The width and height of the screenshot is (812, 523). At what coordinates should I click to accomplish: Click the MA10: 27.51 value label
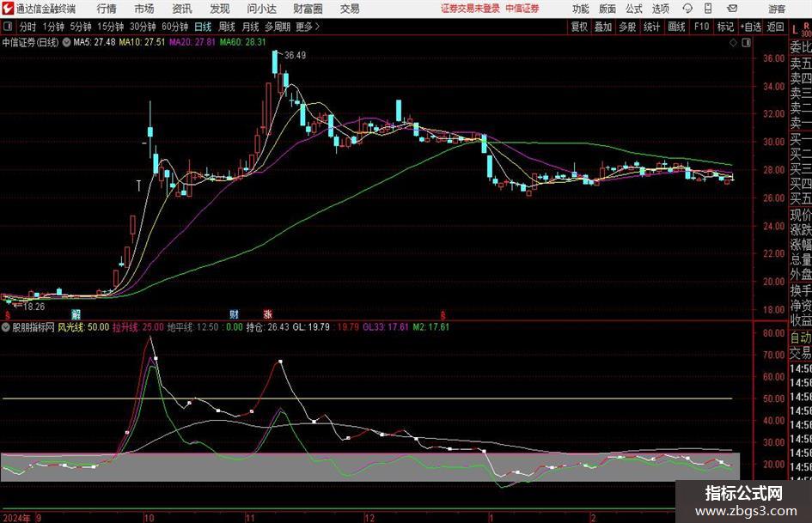[142, 42]
